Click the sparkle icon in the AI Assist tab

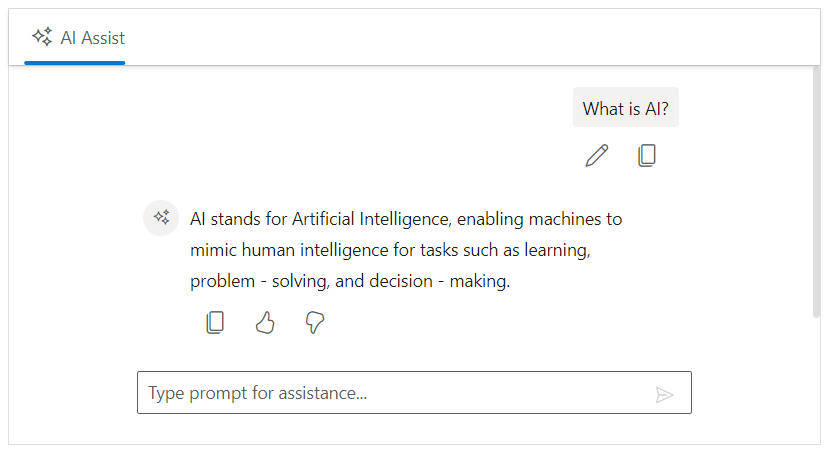pyautogui.click(x=42, y=38)
